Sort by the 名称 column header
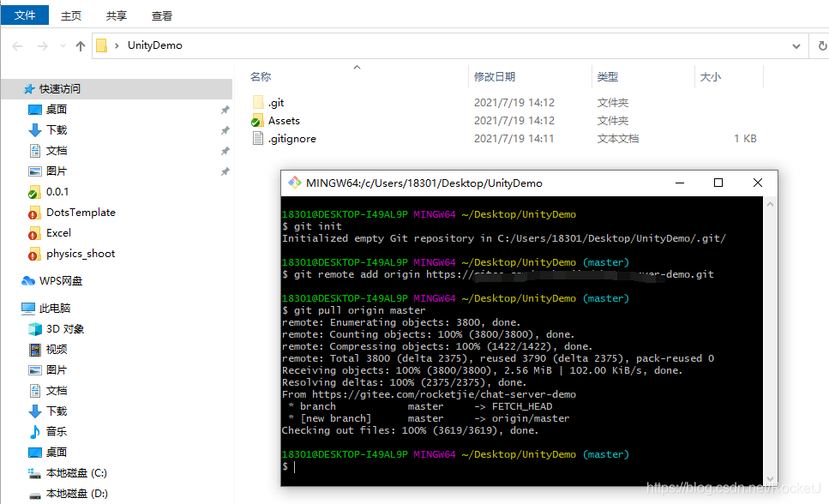The image size is (829, 504). (261, 76)
